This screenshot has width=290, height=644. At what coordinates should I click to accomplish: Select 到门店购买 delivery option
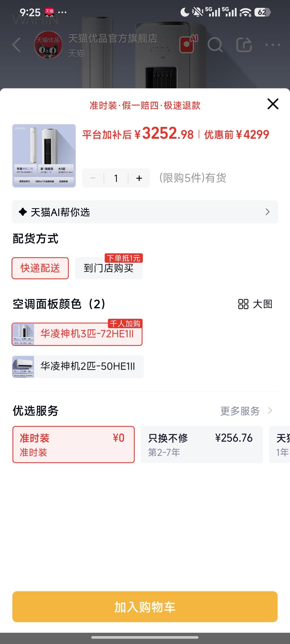109,268
